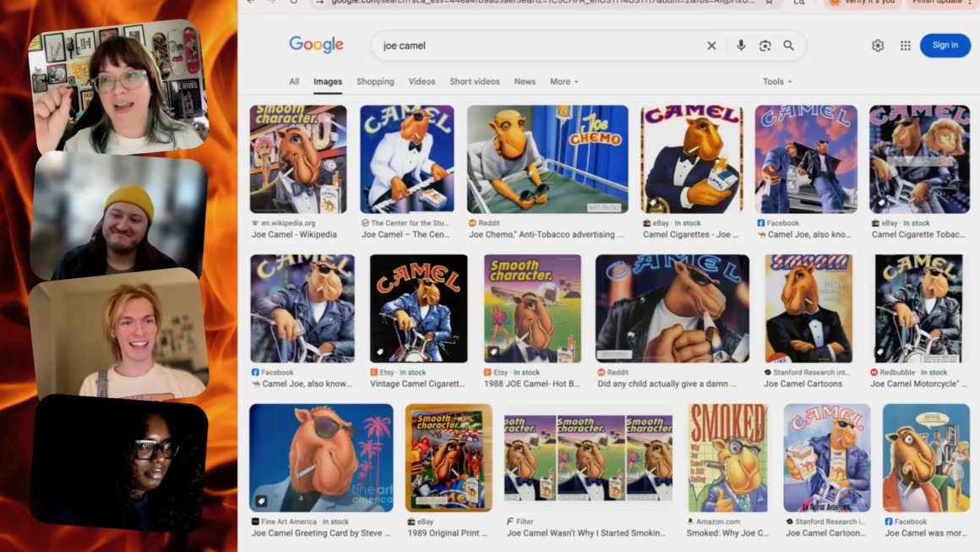Click the joe camel search input field
The width and height of the screenshot is (980, 552).
537,46
